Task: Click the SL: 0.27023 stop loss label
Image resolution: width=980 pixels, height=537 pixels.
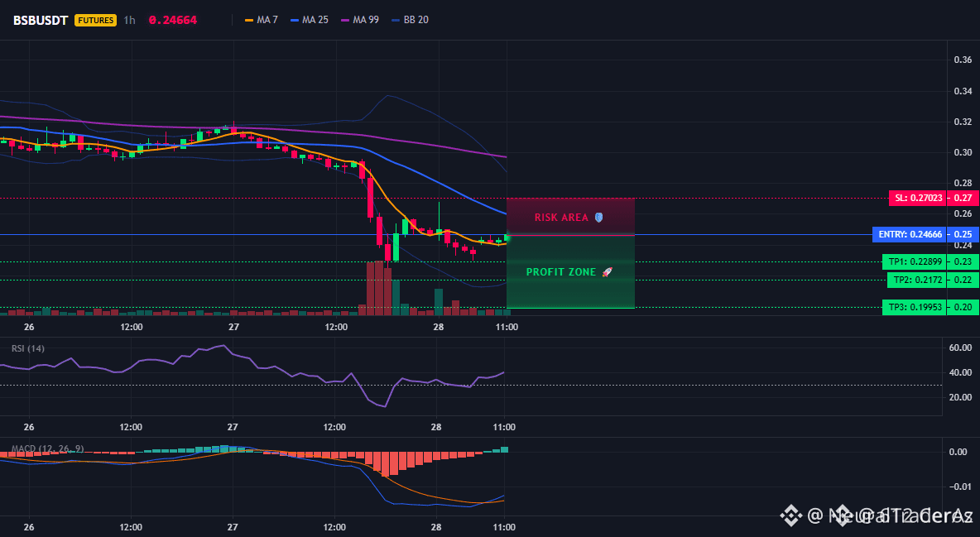Action: (917, 199)
